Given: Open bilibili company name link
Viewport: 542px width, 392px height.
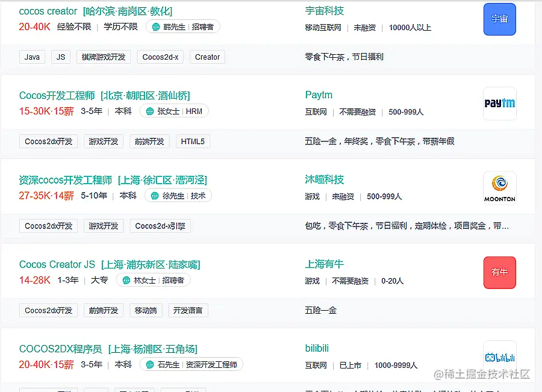Looking at the screenshot, I should point(317,349).
